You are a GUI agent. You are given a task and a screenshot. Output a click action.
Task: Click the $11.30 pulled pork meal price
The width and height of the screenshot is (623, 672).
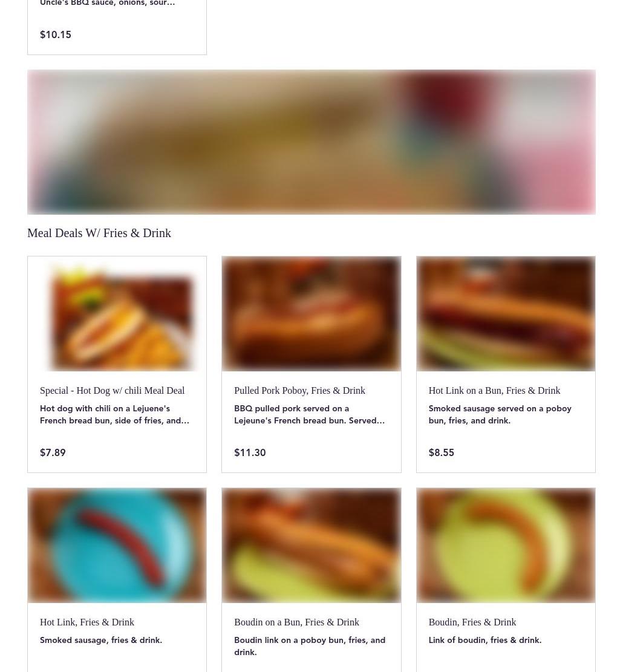tap(250, 452)
